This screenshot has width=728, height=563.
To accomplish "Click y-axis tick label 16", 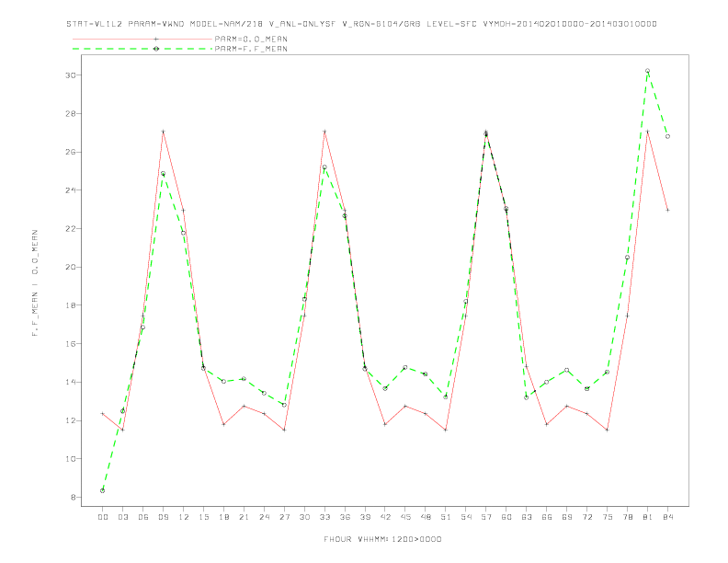I will click(70, 344).
